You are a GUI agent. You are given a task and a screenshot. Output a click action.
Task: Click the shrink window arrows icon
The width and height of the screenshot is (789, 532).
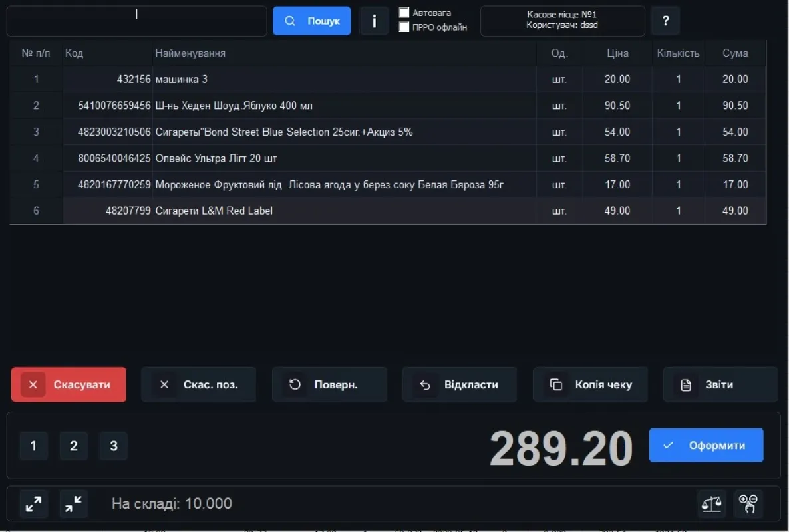[x=73, y=504]
